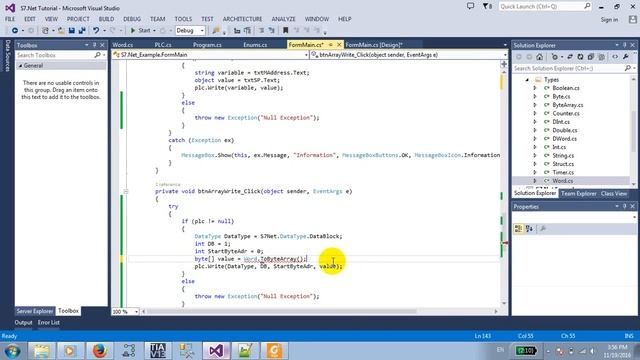Click the View Code icon in Solution Explorer
Image resolution: width=640 pixels, height=360 pixels.
pos(615,57)
